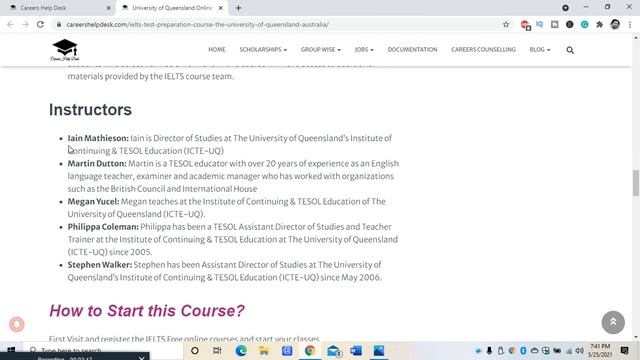Expand the BLOG dropdown menu
This screenshot has height=360, width=640.
(540, 49)
